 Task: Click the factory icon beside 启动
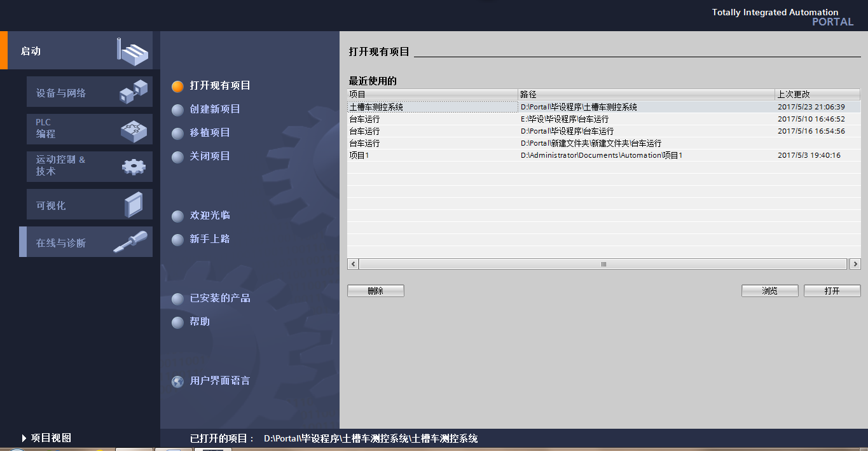(x=132, y=51)
